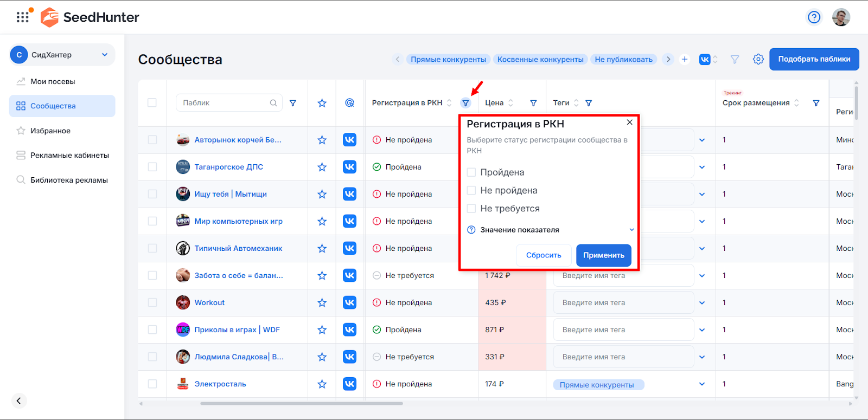This screenshot has height=420, width=868.
Task: Click the Подобрать паблики button
Action: point(814,59)
